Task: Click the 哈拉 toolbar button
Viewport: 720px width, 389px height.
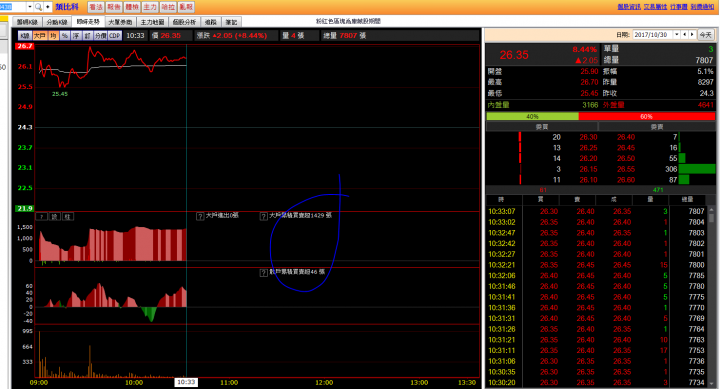Action: coord(168,7)
